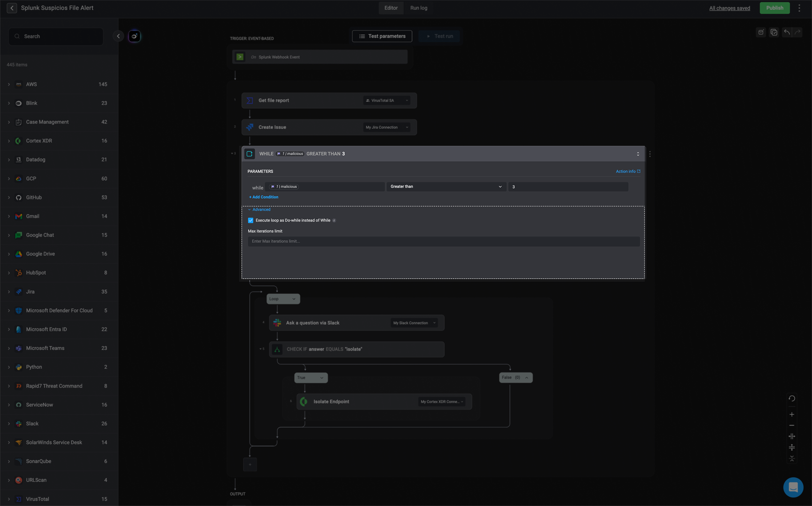This screenshot has height=506, width=812.
Task: Open Test parameters
Action: [x=382, y=36]
